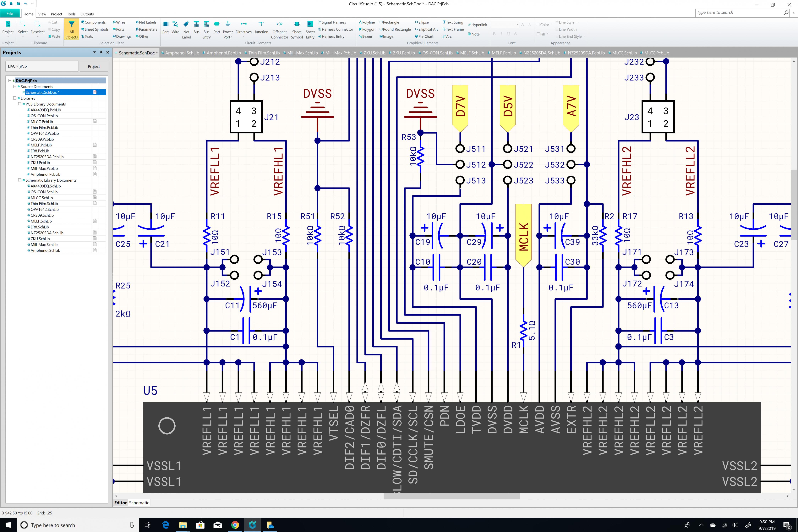This screenshot has width=798, height=532.
Task: Pin the Projects panel
Action: point(101,52)
